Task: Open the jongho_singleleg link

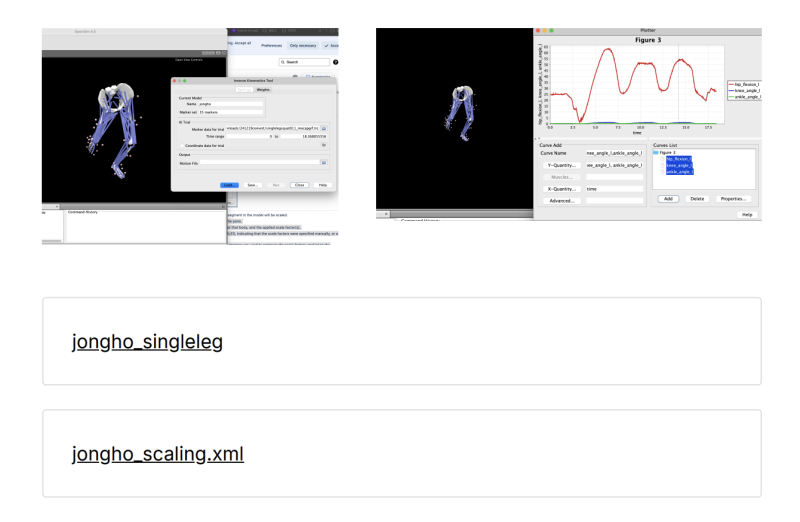Action: pyautogui.click(x=147, y=342)
